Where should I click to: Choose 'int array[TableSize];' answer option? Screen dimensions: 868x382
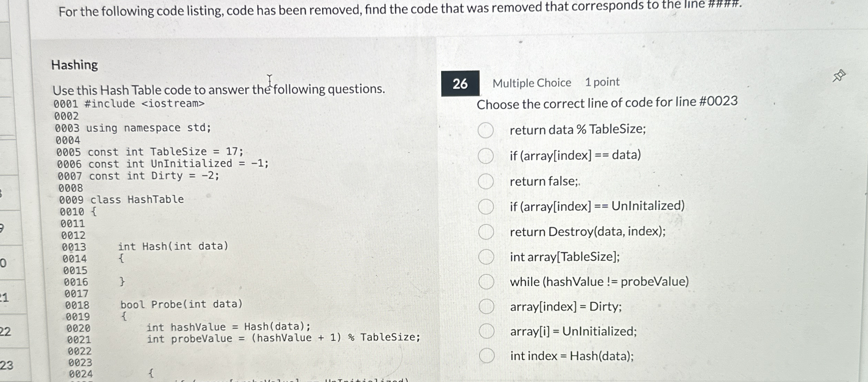486,257
